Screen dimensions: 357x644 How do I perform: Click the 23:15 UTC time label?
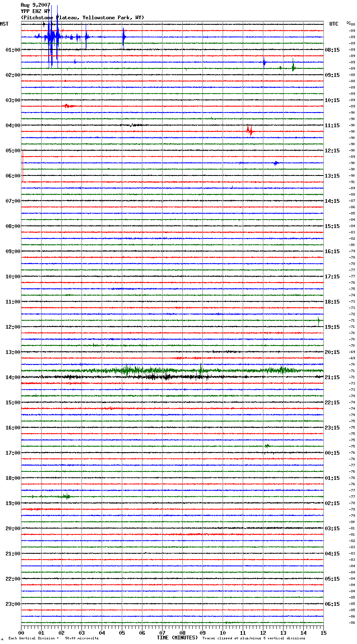click(332, 427)
